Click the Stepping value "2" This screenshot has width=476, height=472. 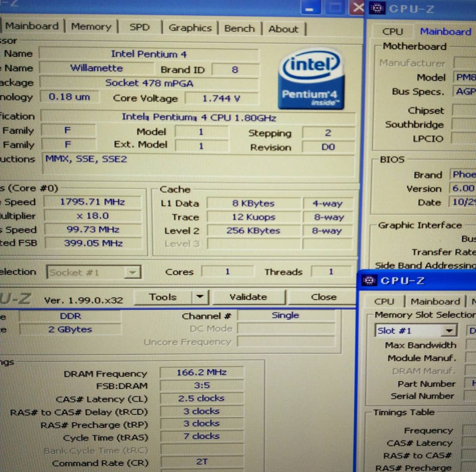click(x=328, y=133)
